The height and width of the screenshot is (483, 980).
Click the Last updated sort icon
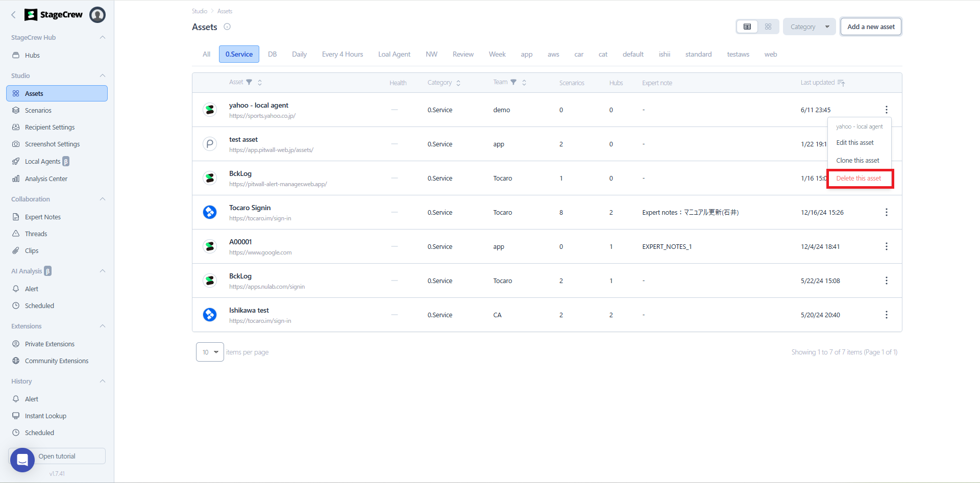coord(841,83)
